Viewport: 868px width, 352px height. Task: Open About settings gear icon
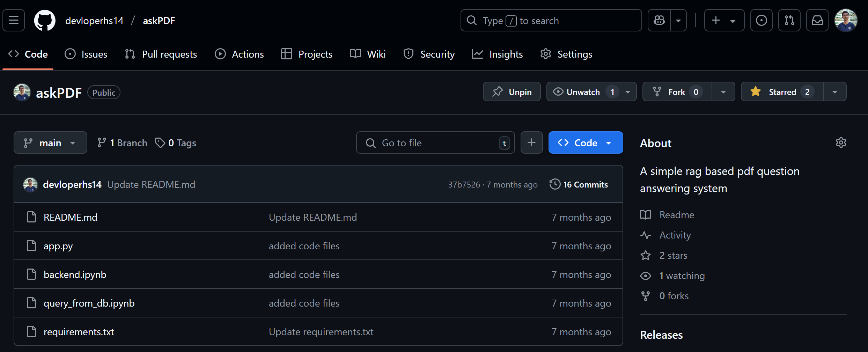(841, 142)
